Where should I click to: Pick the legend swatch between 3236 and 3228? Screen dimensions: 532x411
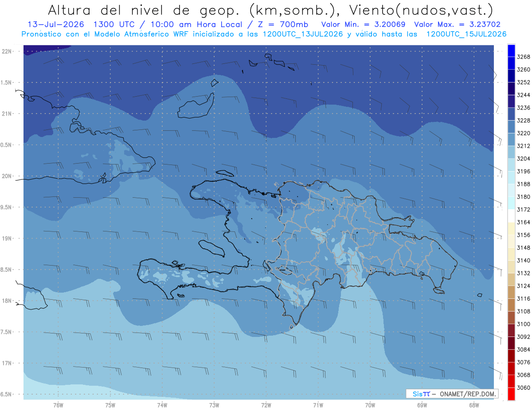coord(511,114)
